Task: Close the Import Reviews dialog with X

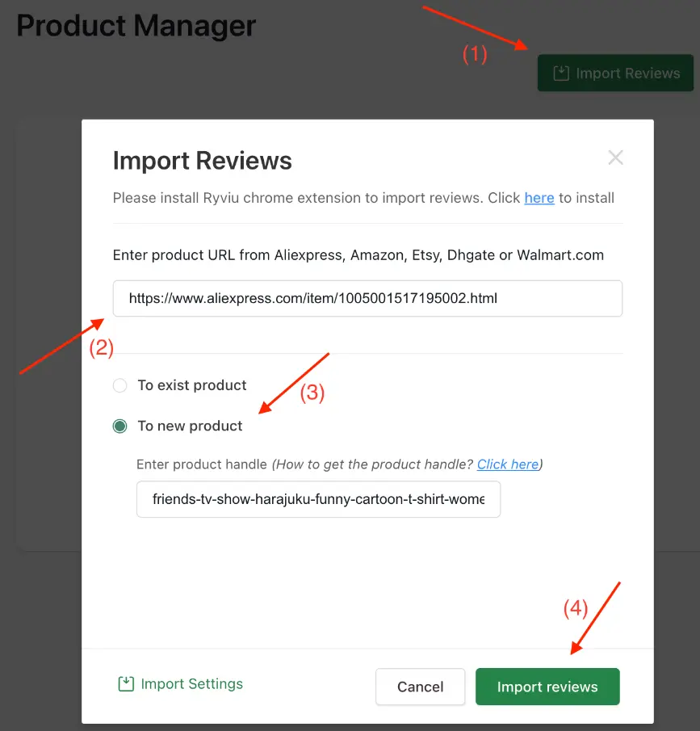Action: tap(615, 158)
